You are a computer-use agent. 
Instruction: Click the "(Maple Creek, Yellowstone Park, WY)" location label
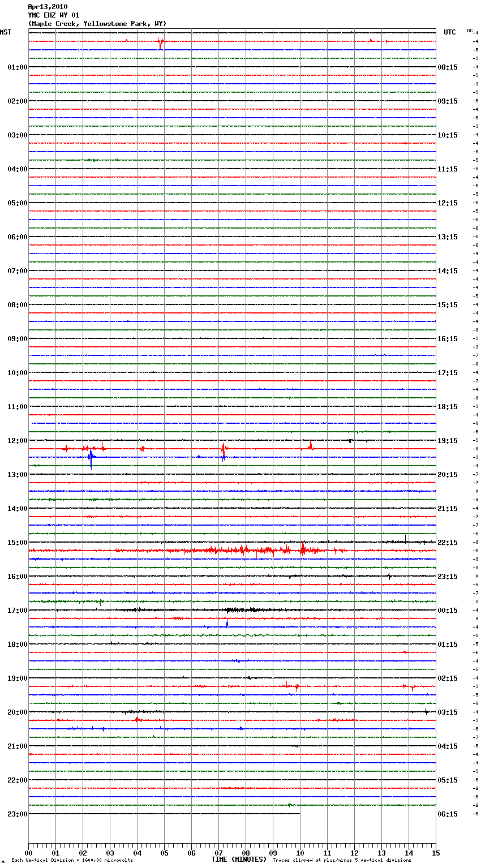coord(97,24)
